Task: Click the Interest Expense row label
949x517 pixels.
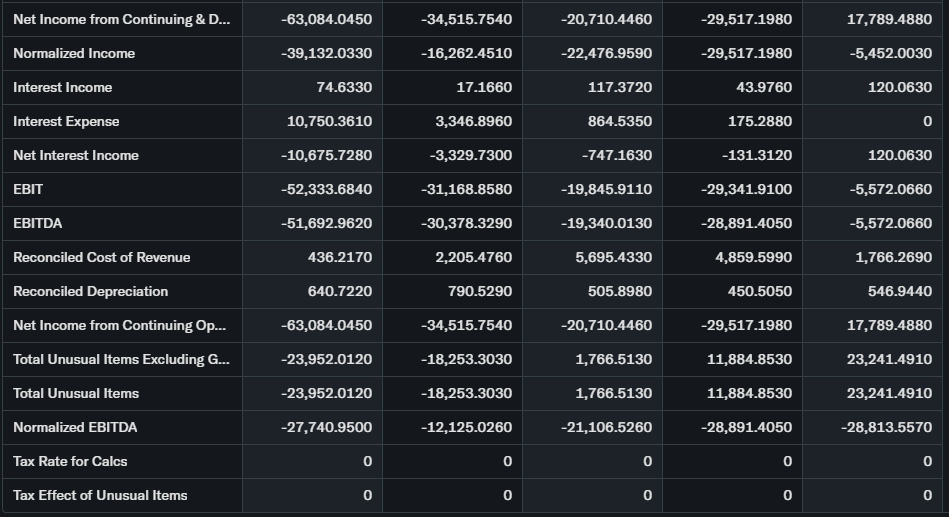Action: [x=66, y=121]
